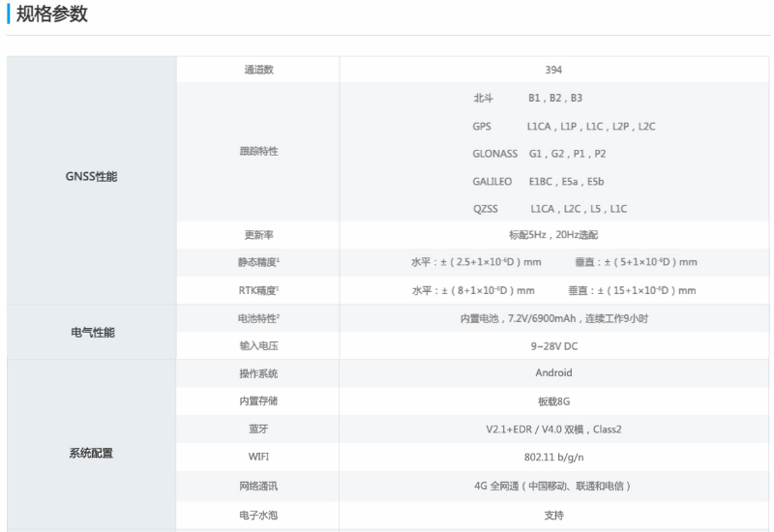Select the 4G 全网通 network value

tap(553, 486)
